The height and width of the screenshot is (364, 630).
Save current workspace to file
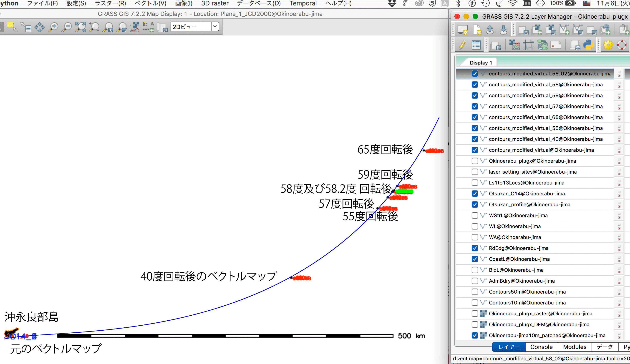[x=504, y=30]
